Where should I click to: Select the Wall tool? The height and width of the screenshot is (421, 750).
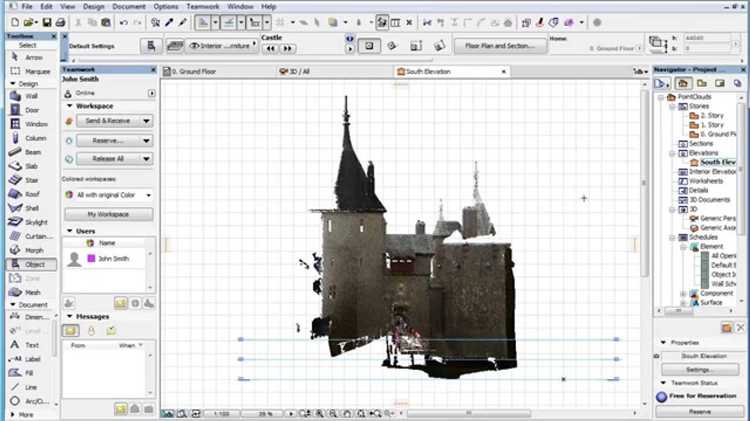tap(24, 96)
